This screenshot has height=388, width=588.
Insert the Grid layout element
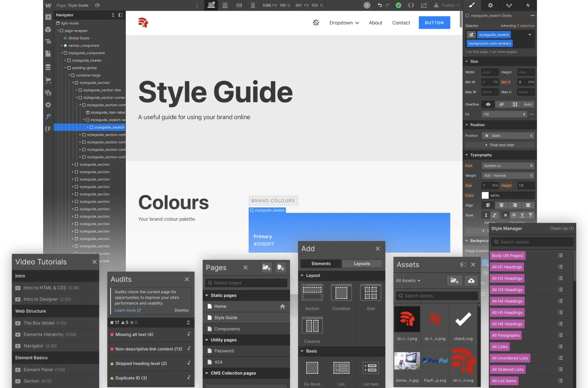370,297
